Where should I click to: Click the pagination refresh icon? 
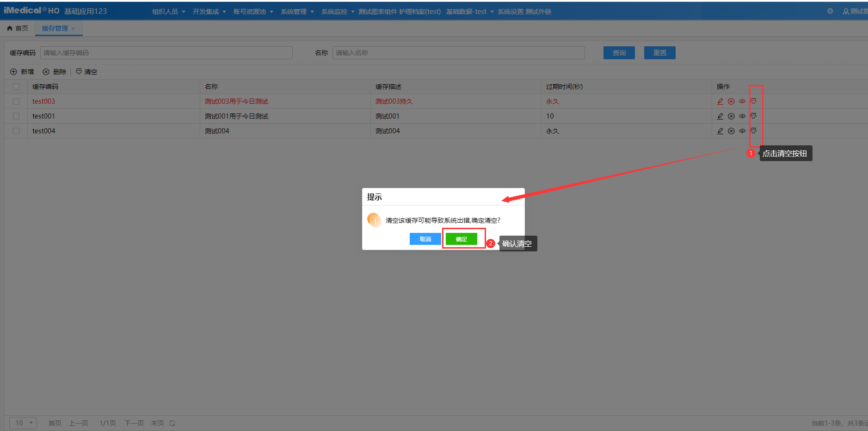coord(172,423)
